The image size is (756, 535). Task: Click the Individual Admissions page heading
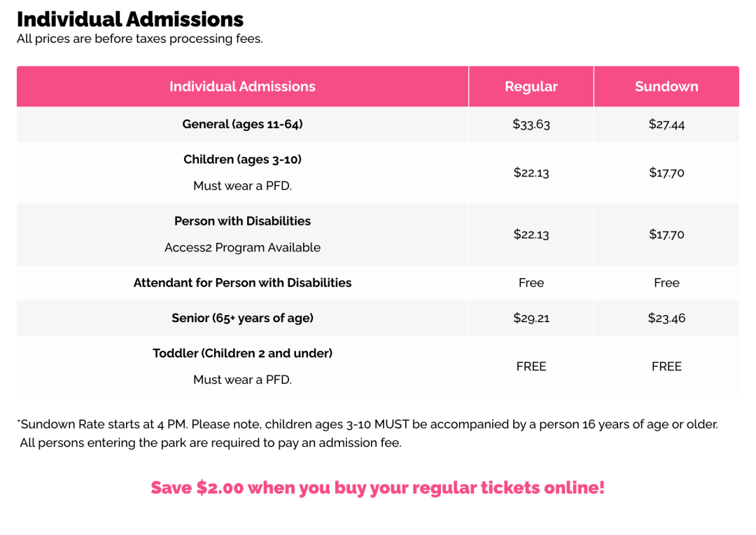[x=130, y=20]
